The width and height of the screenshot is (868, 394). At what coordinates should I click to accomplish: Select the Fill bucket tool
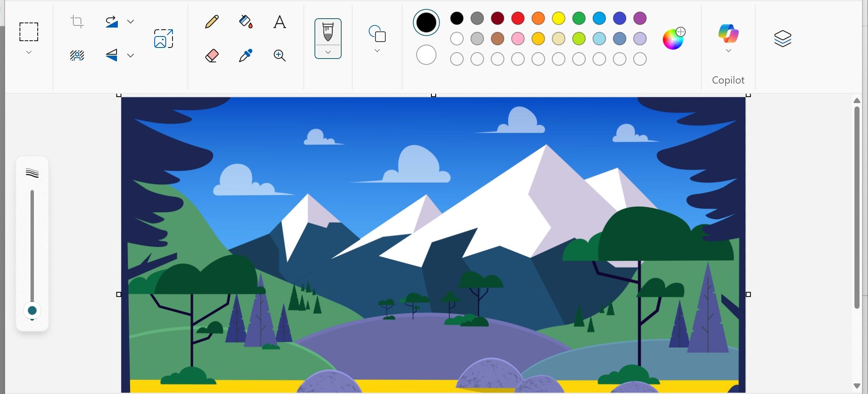click(x=246, y=22)
